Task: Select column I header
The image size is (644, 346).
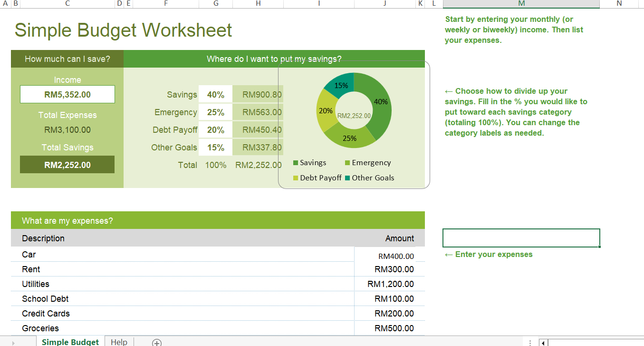Action: [x=319, y=4]
